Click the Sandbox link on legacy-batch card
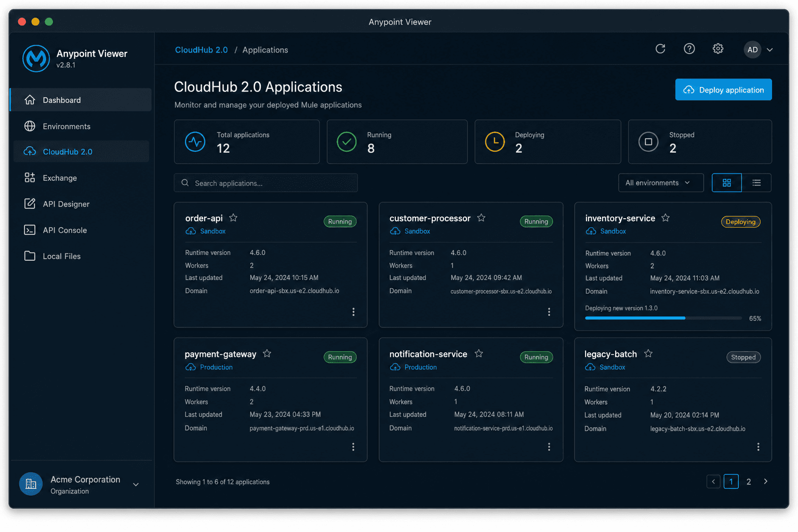Image resolution: width=798 pixels, height=532 pixels. (x=613, y=367)
